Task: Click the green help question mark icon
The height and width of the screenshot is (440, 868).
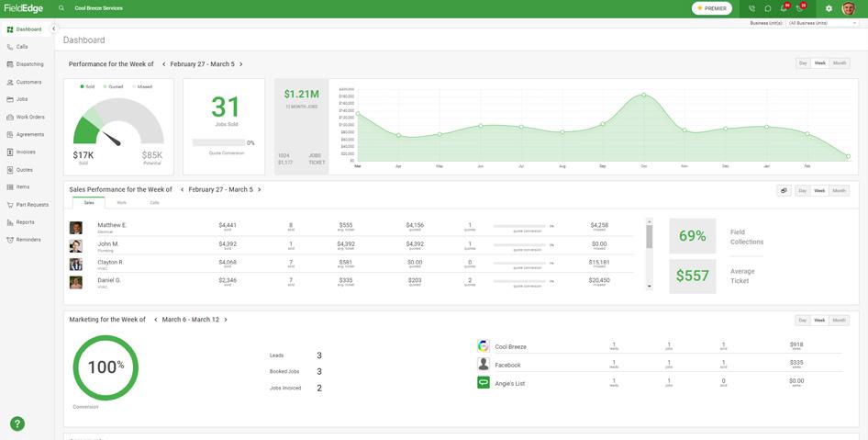Action: point(17,424)
